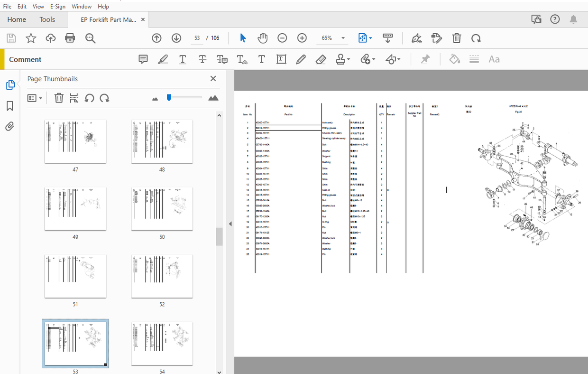
Task: Toggle Keep tool selected pin
Action: tap(425, 59)
